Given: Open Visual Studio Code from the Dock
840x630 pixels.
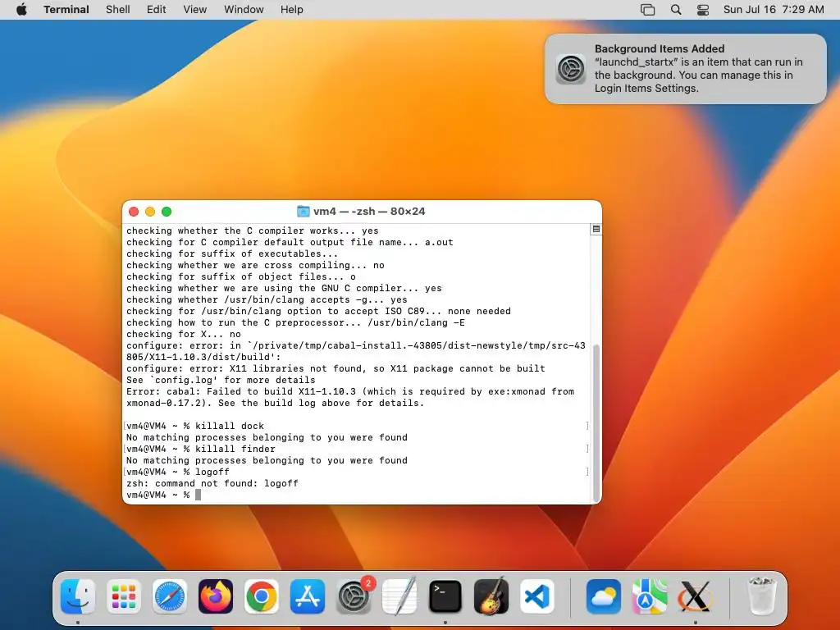Looking at the screenshot, I should (x=537, y=596).
